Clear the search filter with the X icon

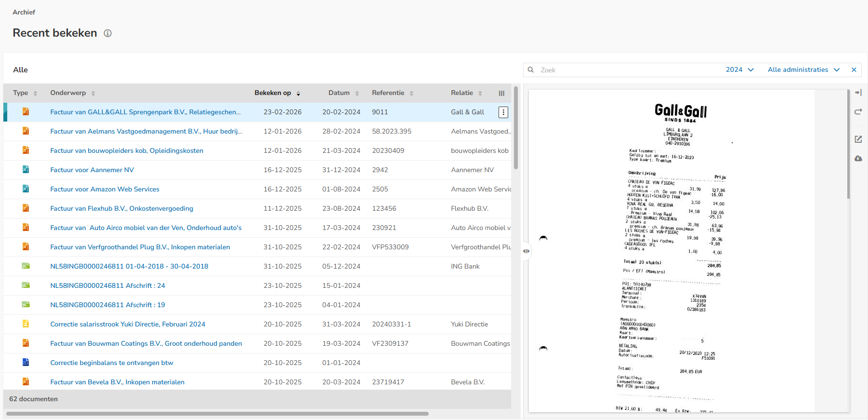coord(854,70)
